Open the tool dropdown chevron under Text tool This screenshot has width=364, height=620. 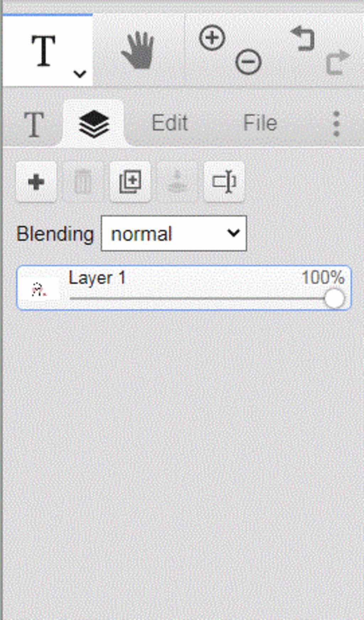[80, 74]
